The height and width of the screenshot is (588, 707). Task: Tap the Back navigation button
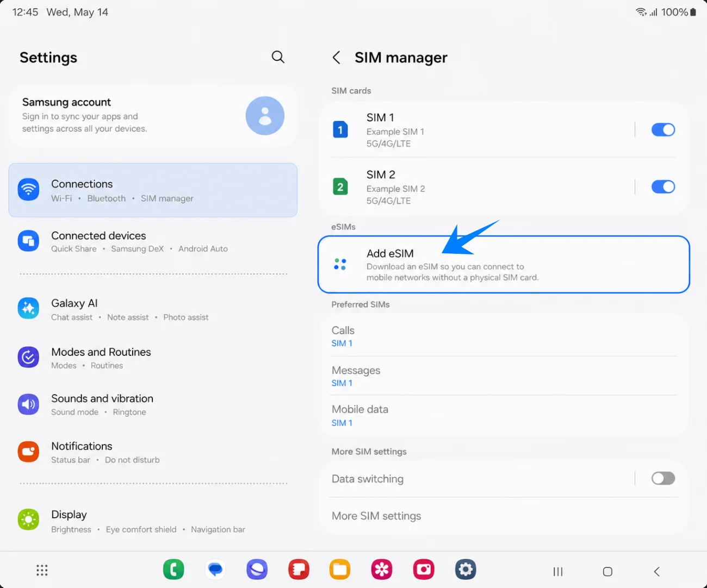(657, 571)
